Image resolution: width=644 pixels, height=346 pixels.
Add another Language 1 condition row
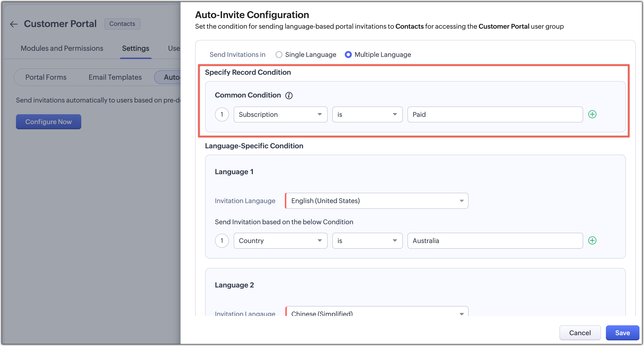point(592,240)
